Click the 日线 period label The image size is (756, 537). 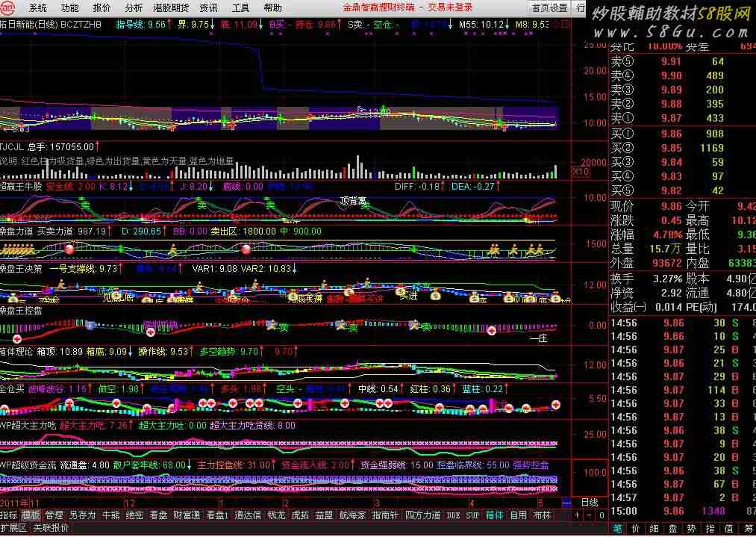[589, 502]
